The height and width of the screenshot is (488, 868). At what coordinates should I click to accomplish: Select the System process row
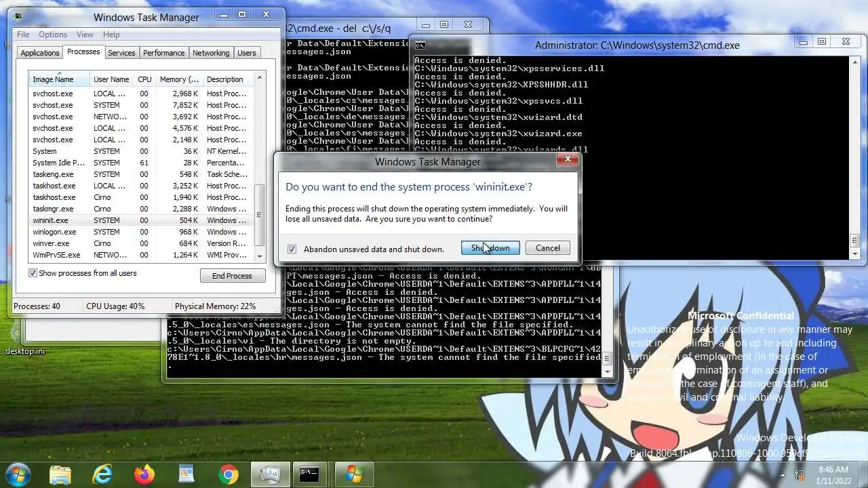141,151
